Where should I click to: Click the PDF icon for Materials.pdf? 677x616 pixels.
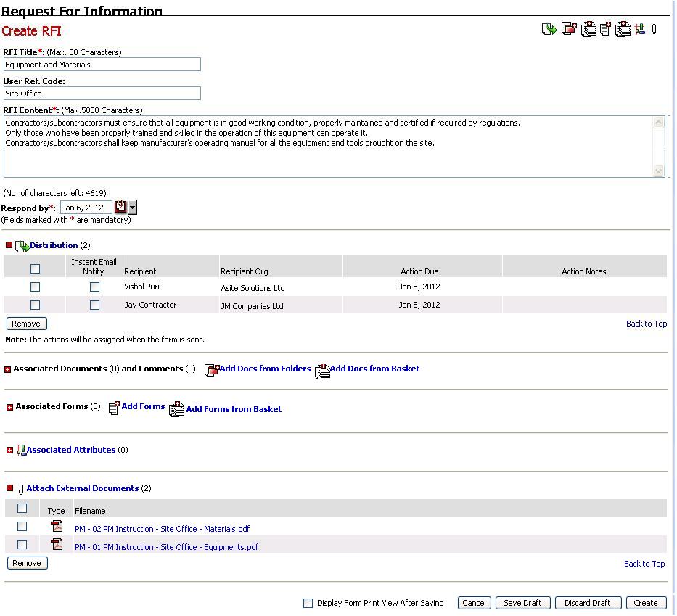tap(57, 527)
